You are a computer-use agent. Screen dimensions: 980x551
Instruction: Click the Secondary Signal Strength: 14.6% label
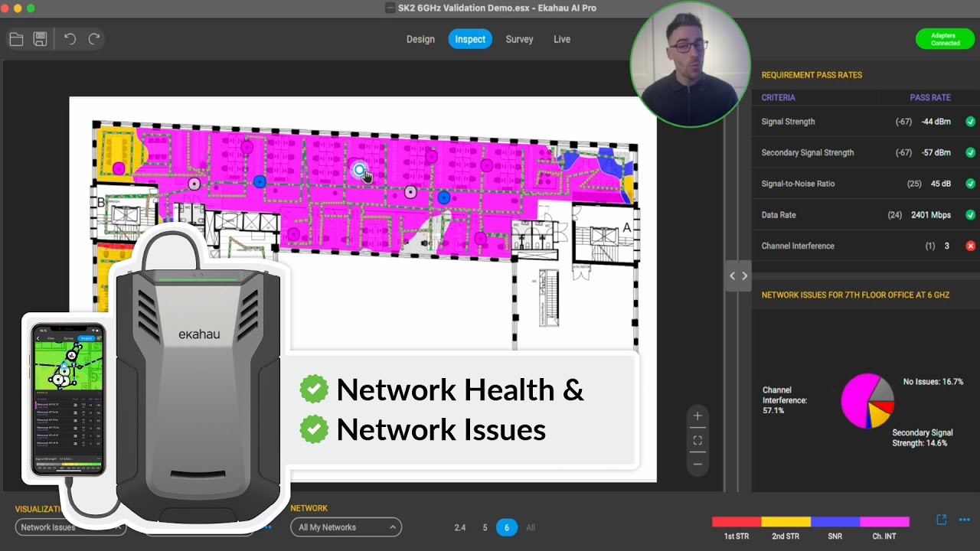click(923, 438)
